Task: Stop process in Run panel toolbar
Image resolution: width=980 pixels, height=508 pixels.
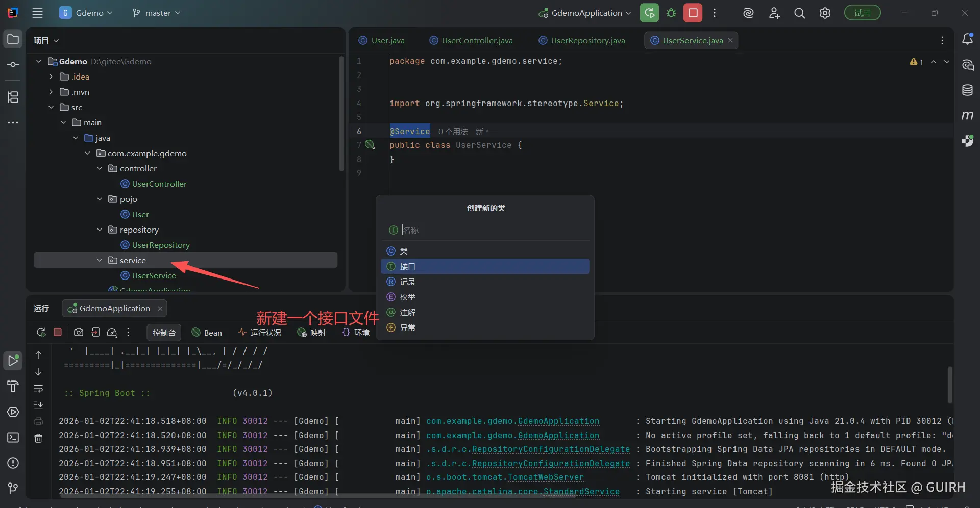Action: coord(58,333)
